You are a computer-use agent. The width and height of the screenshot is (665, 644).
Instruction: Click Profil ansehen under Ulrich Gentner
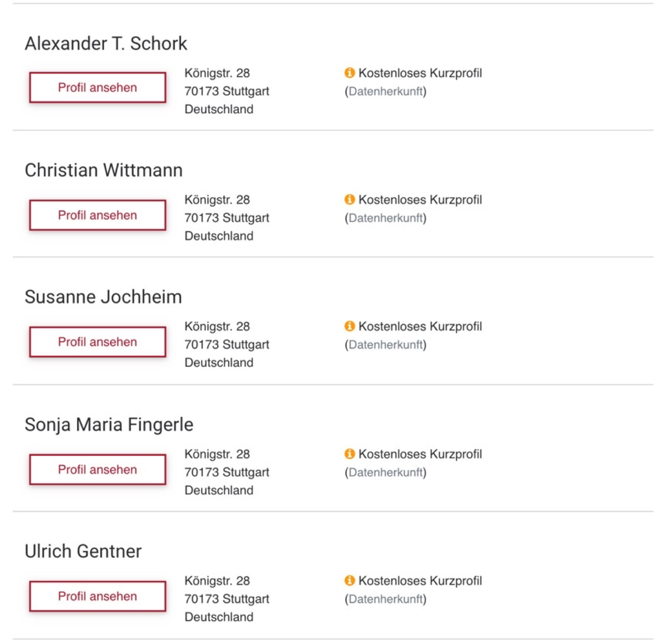tap(97, 596)
